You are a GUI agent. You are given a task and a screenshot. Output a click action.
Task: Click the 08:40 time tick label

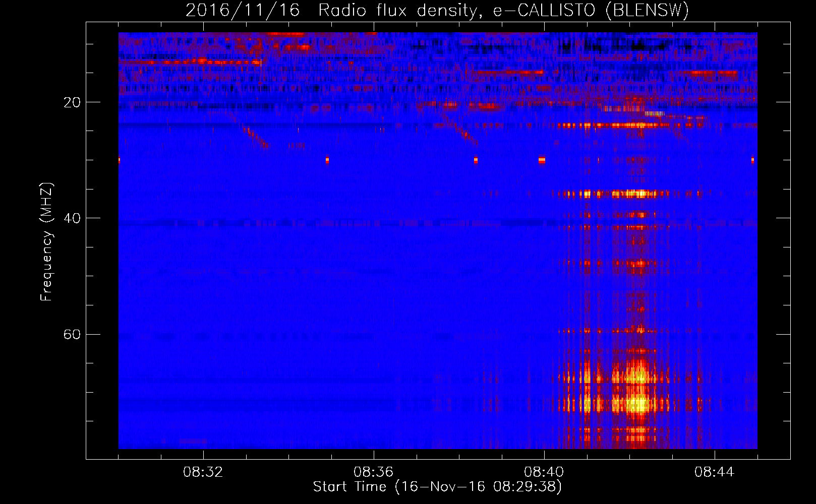tap(544, 472)
